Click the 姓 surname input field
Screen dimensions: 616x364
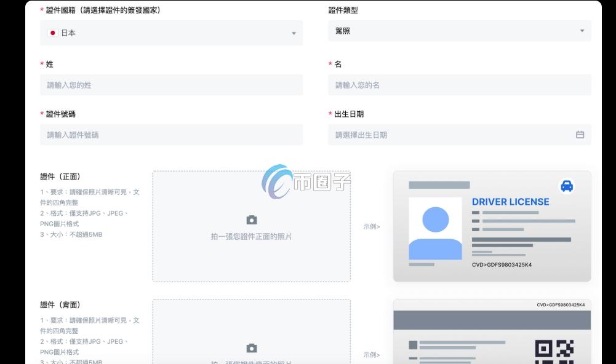[172, 85]
